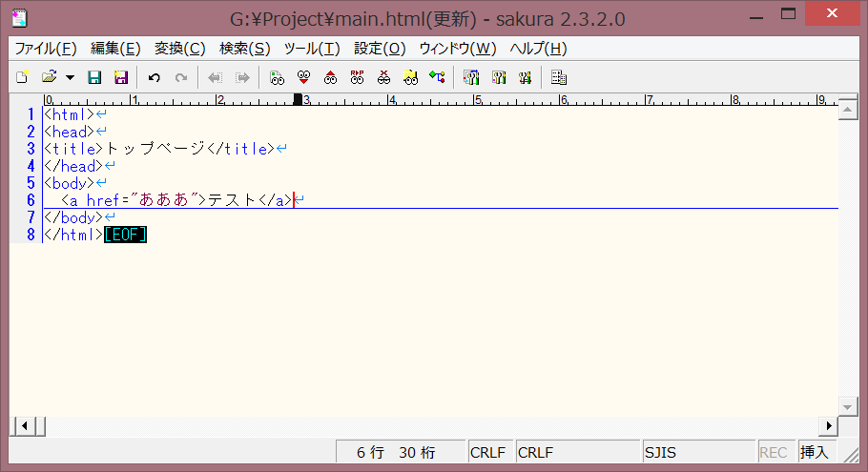Open the Search (find) dialog icon

(x=277, y=77)
